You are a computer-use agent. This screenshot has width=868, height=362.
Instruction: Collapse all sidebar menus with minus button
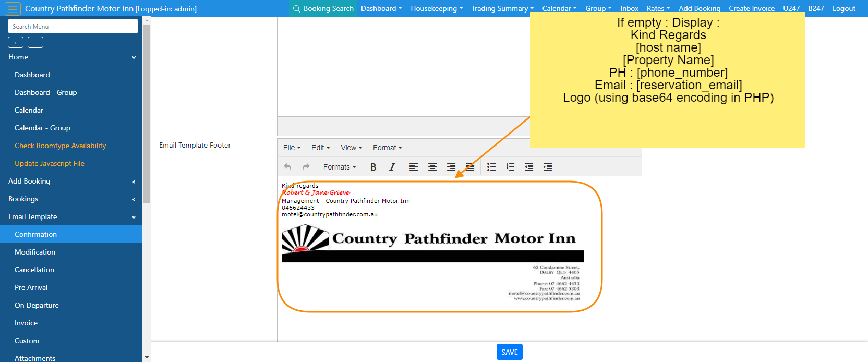[35, 43]
